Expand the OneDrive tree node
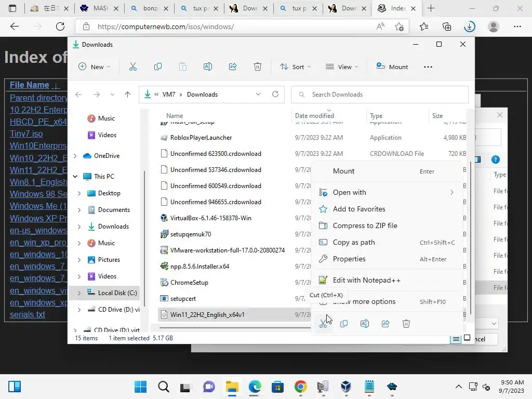 [x=75, y=156]
